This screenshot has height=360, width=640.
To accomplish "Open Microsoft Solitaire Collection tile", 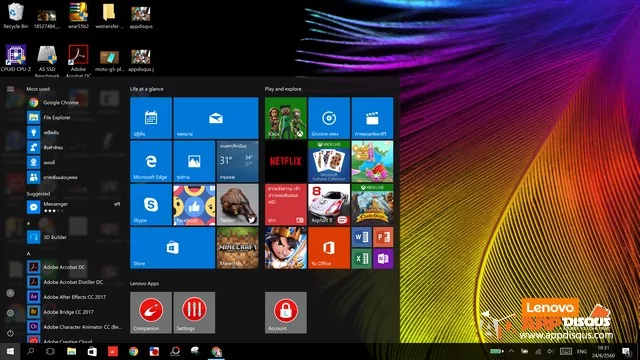I will tap(329, 161).
